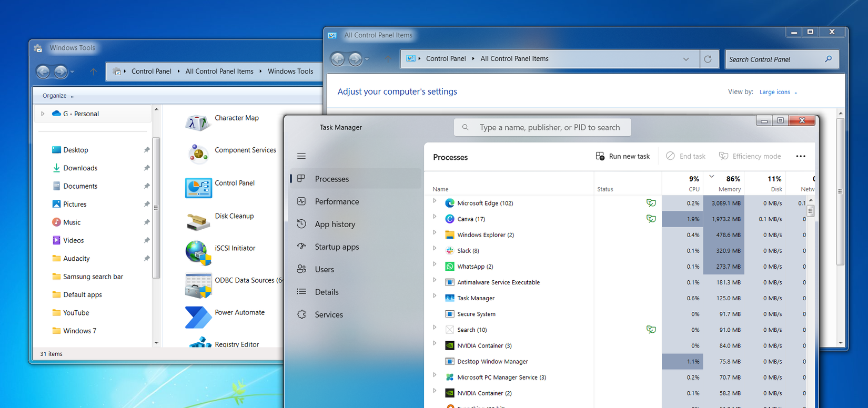Expand Windows Explorer (2) process group
This screenshot has height=408, width=868.
tap(435, 232)
